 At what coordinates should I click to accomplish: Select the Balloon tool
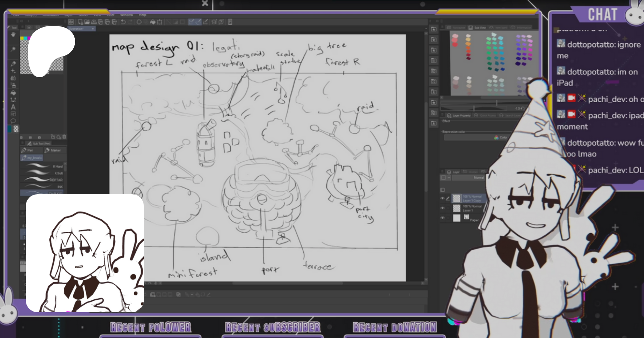pos(13,121)
